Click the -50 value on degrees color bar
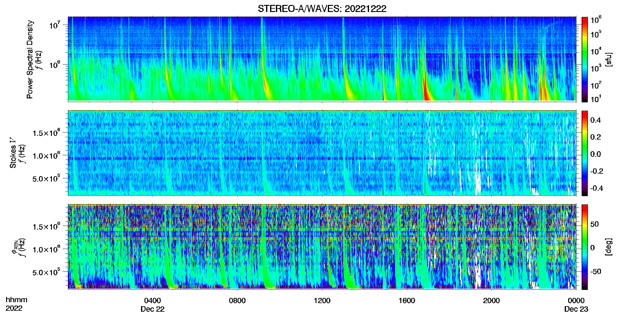The height and width of the screenshot is (332, 644). [596, 272]
